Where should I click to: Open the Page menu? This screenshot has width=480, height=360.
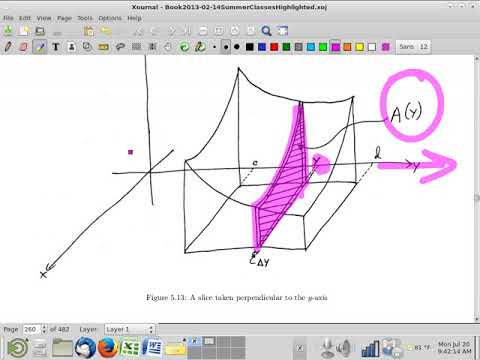(x=64, y=18)
